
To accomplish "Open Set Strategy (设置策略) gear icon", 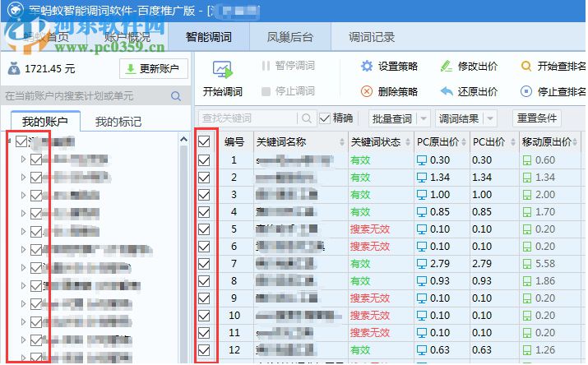I will tap(367, 67).
